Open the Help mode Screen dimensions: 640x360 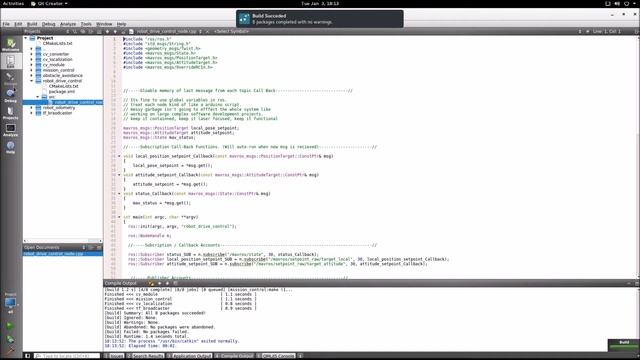click(x=11, y=147)
